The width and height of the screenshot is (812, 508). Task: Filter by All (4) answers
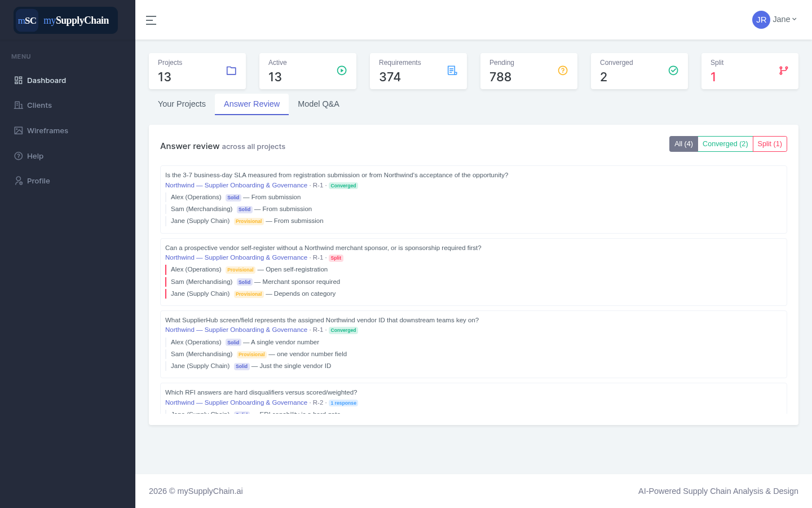[683, 144]
